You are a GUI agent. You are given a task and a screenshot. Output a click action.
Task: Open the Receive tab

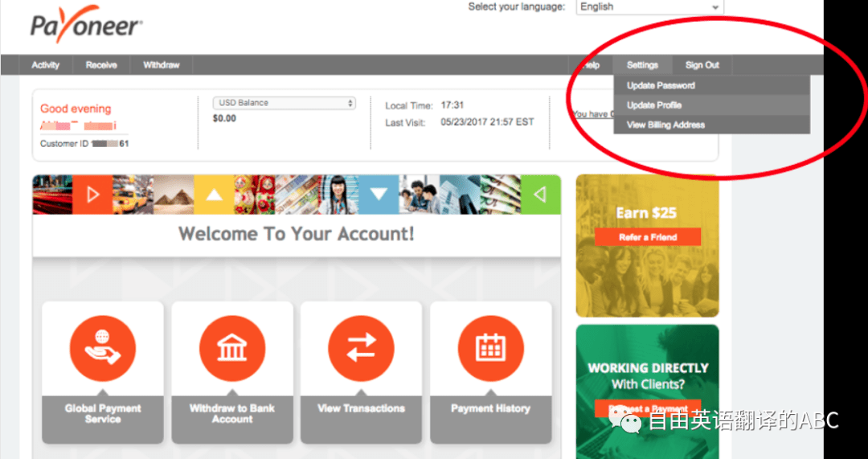tap(101, 65)
